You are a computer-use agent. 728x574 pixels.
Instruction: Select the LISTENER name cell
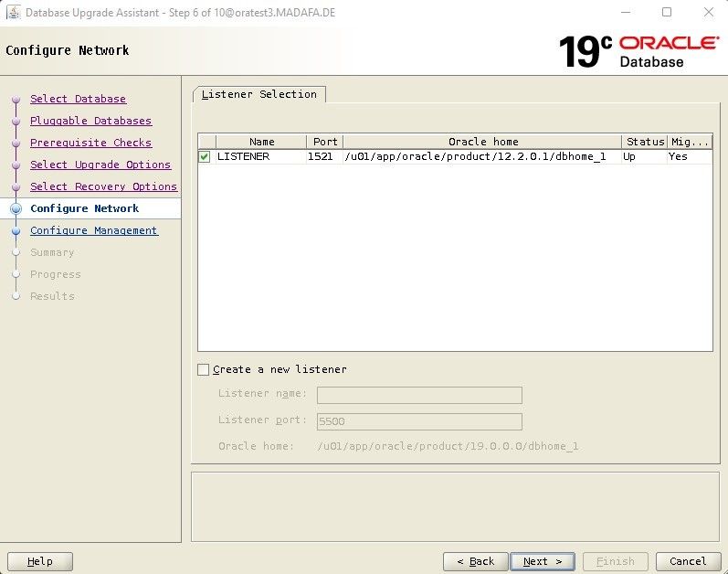click(x=261, y=156)
